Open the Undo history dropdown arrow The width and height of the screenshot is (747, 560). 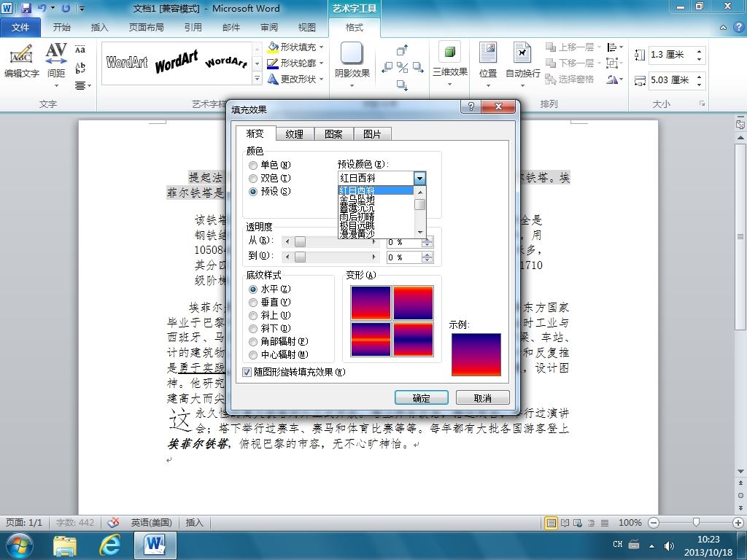pyautogui.click(x=53, y=8)
